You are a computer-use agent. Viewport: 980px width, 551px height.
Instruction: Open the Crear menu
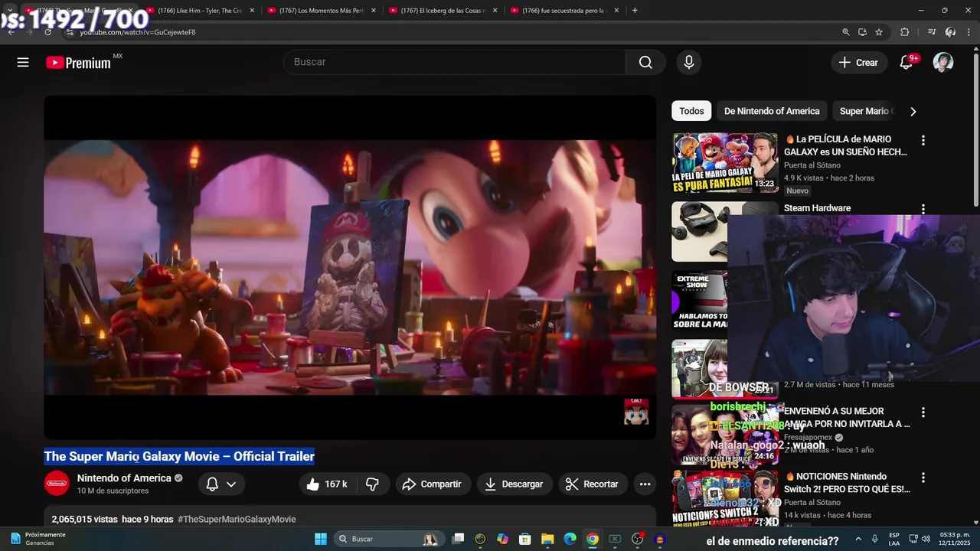(x=859, y=63)
